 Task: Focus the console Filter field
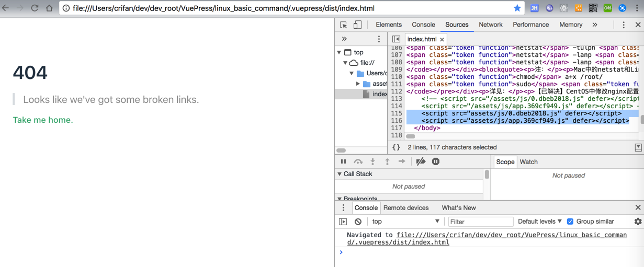point(480,222)
